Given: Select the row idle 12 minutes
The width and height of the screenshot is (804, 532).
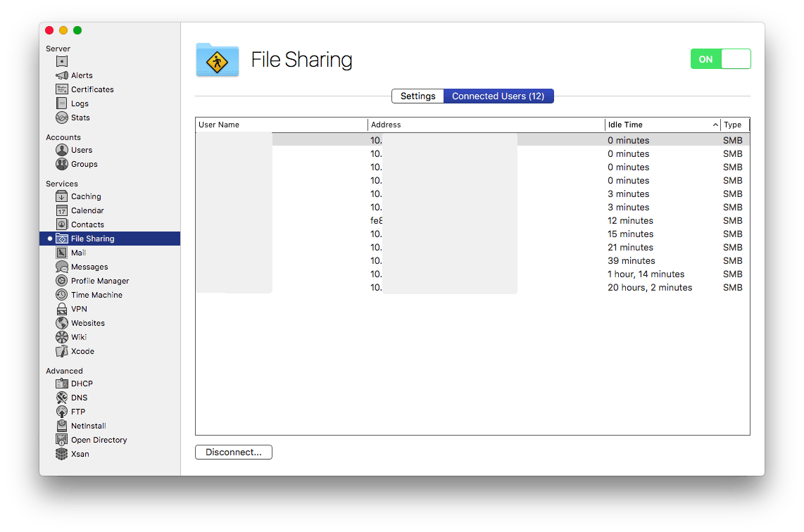Looking at the screenshot, I should click(x=472, y=220).
